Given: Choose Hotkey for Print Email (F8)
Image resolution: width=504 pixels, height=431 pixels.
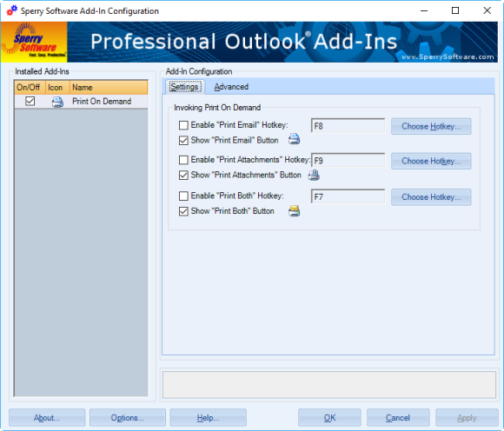Looking at the screenshot, I should click(431, 126).
